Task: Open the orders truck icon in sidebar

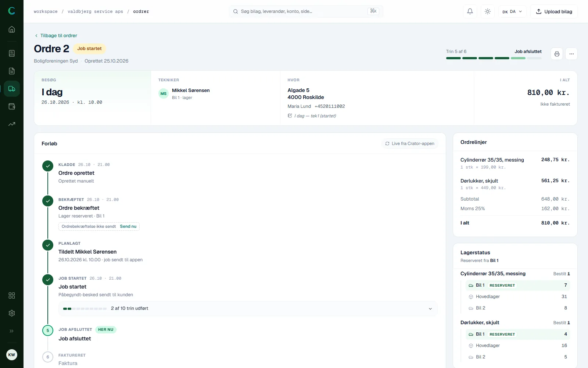Action: point(12,89)
